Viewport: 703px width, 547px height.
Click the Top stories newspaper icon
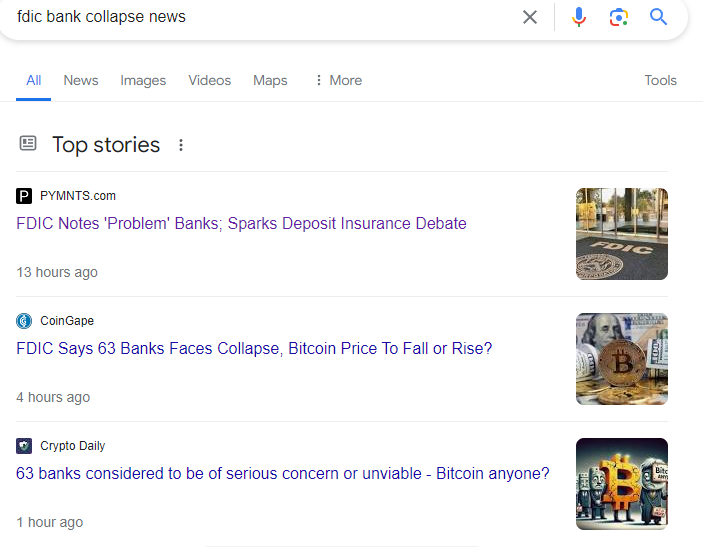[28, 143]
